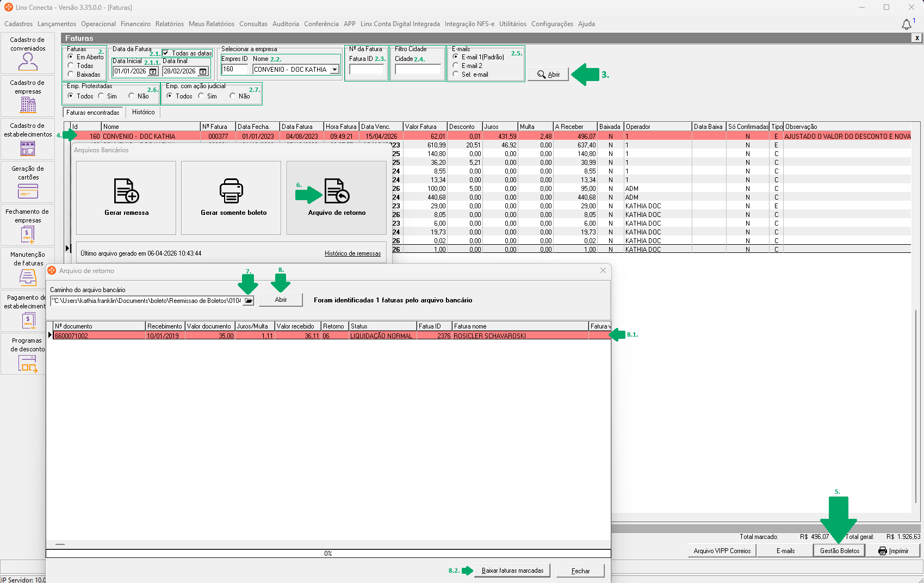Click Gerar remessa file icon
Viewport: 924px width, 583px height.
[x=126, y=191]
